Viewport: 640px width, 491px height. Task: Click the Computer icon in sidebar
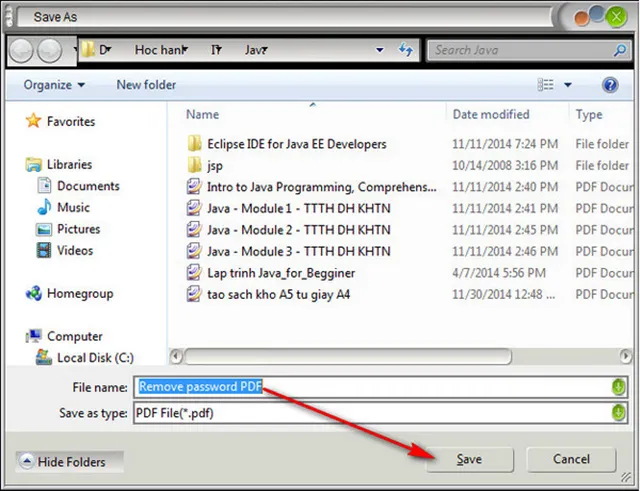coord(33,336)
